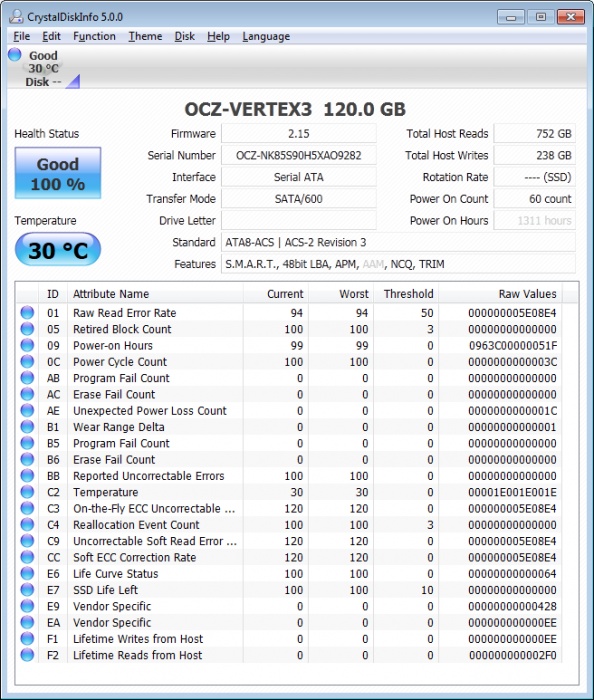Click the status orb for Reported Uncorrectable Errors
The height and width of the screenshot is (700, 594).
27,475
